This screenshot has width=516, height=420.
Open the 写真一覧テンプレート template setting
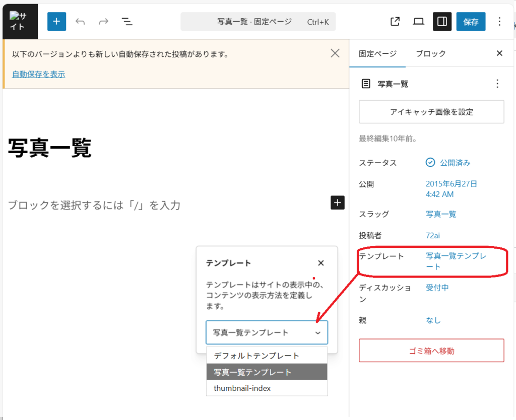pos(456,261)
